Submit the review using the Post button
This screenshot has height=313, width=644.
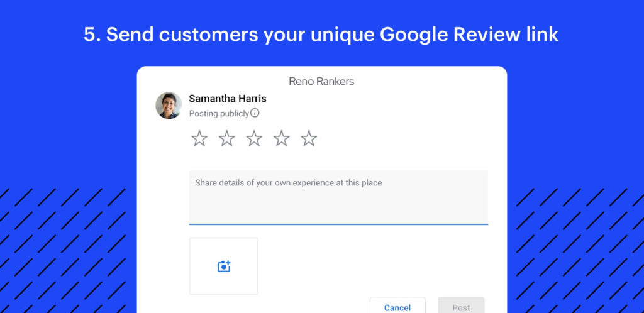pyautogui.click(x=461, y=305)
